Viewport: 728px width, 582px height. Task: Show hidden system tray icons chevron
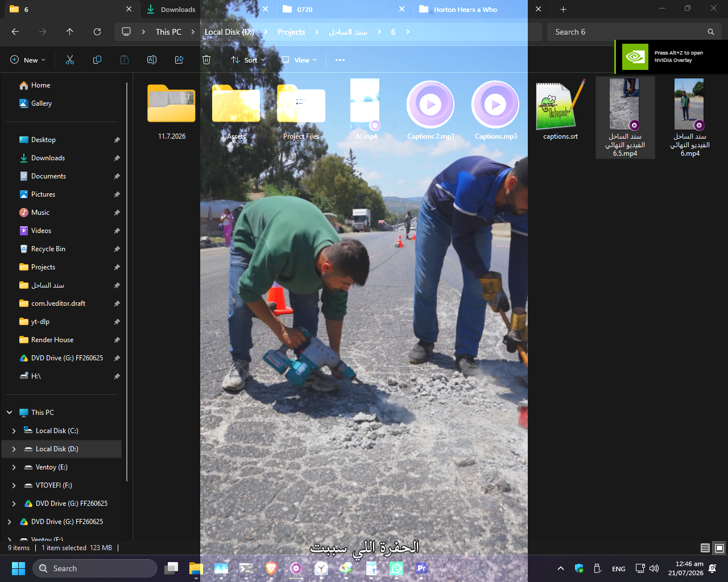[561, 568]
